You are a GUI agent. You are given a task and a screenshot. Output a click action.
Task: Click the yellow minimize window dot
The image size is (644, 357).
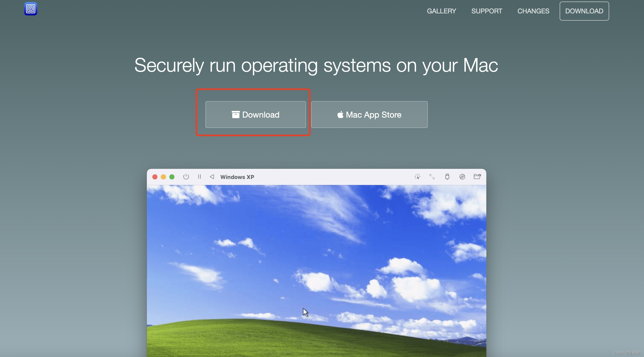pyautogui.click(x=163, y=177)
